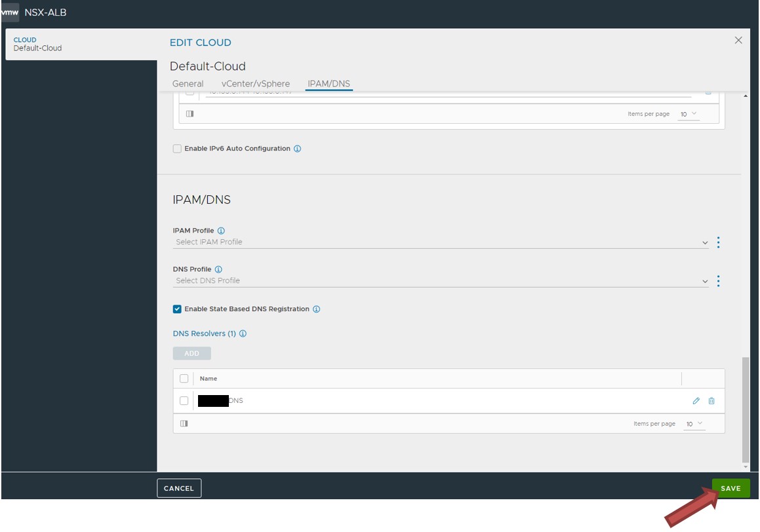
Task: Click the DNS Resolvers (1) heading
Action: pyautogui.click(x=205, y=333)
